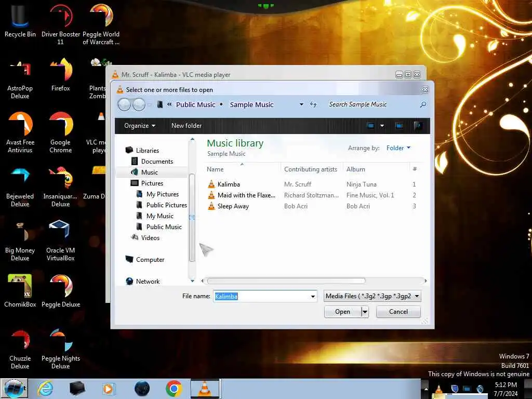Launch the Avast Free Antivirus icon
532x399 pixels.
(20, 132)
